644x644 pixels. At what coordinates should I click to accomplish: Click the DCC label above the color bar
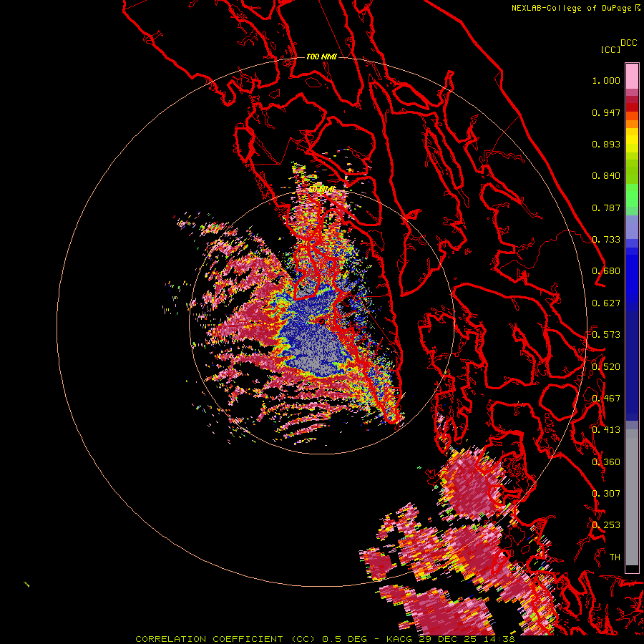coord(628,43)
